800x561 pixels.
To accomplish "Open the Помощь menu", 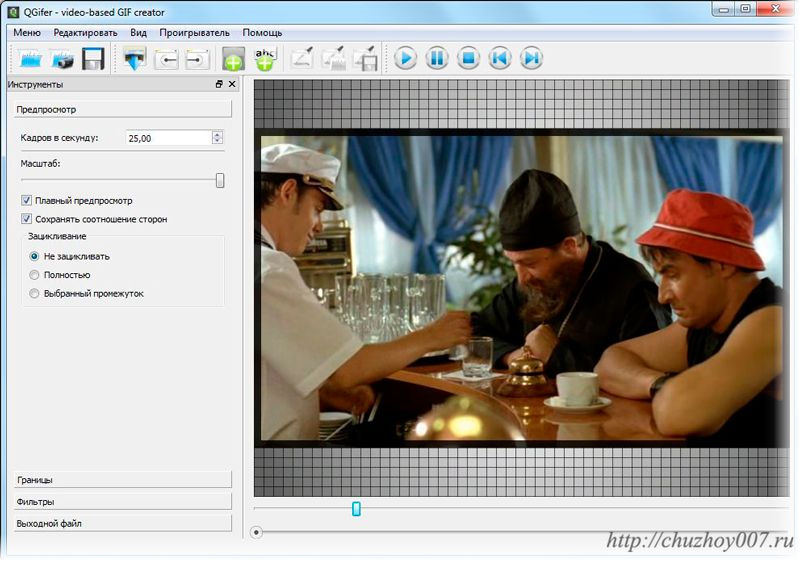I will pos(262,33).
